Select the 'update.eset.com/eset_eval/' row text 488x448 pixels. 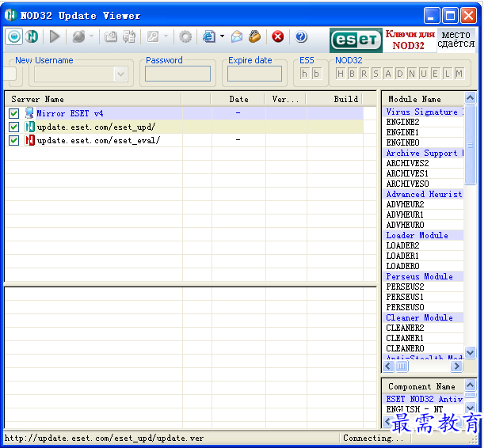point(98,141)
